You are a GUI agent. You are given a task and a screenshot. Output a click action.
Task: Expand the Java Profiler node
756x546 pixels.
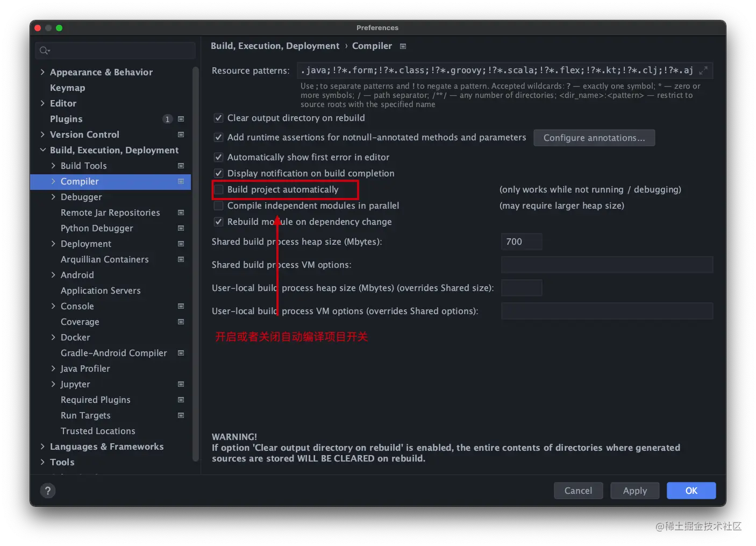(53, 368)
